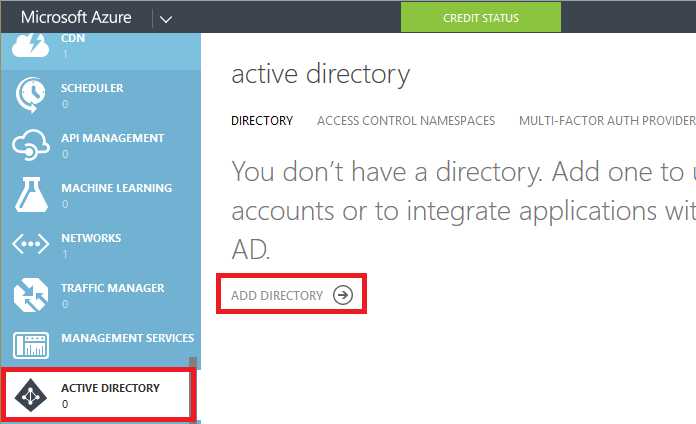The height and width of the screenshot is (424, 696).
Task: Switch to the Directory tab
Action: (x=262, y=121)
